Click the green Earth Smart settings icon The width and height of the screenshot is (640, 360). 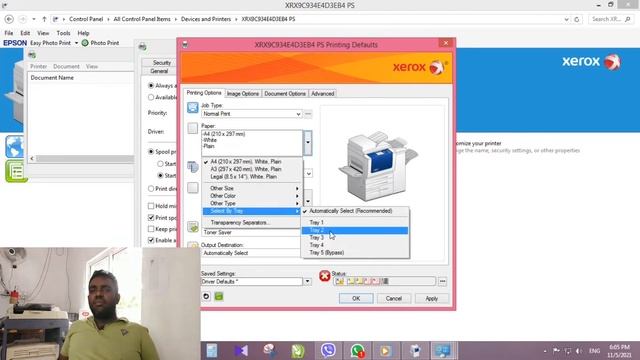point(192,227)
